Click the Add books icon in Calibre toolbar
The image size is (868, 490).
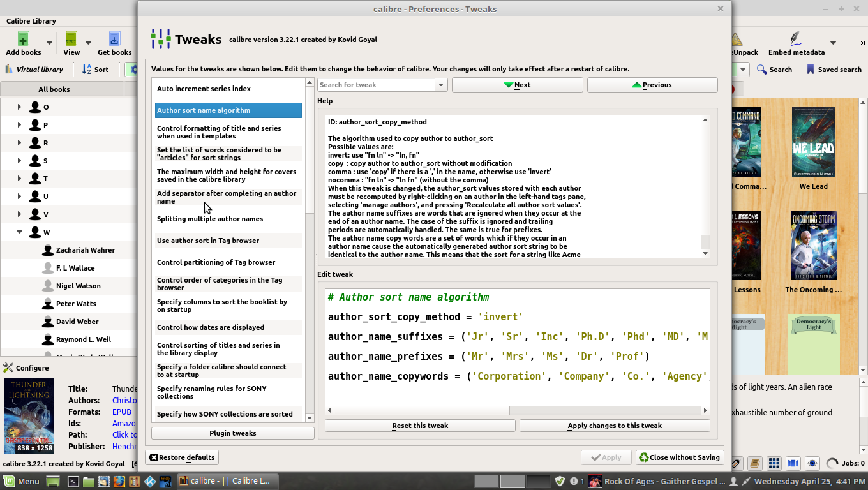coord(23,38)
